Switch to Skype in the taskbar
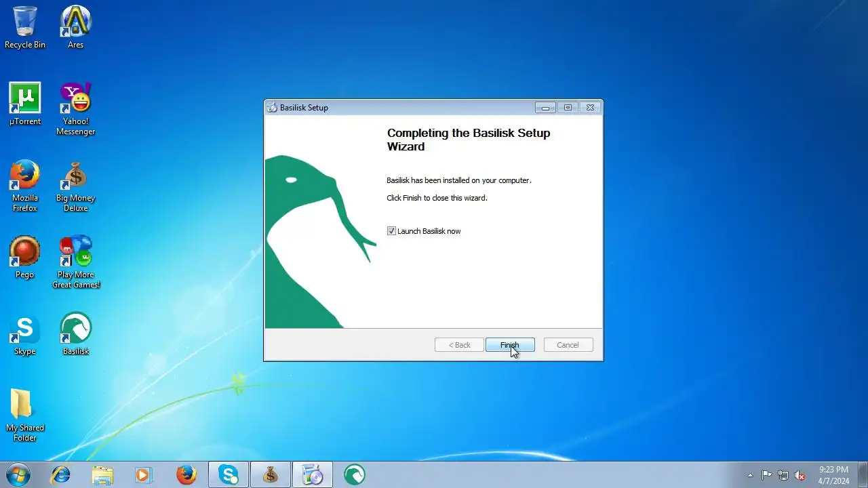 point(229,475)
